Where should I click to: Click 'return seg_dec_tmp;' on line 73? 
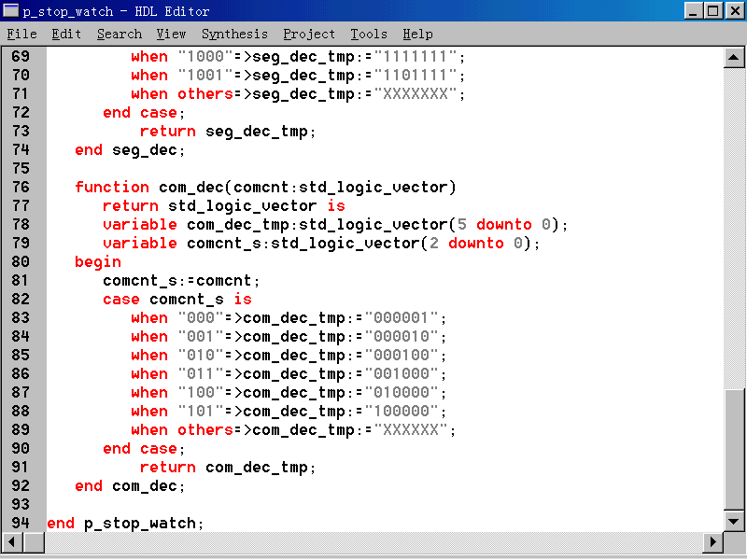pyautogui.click(x=228, y=131)
